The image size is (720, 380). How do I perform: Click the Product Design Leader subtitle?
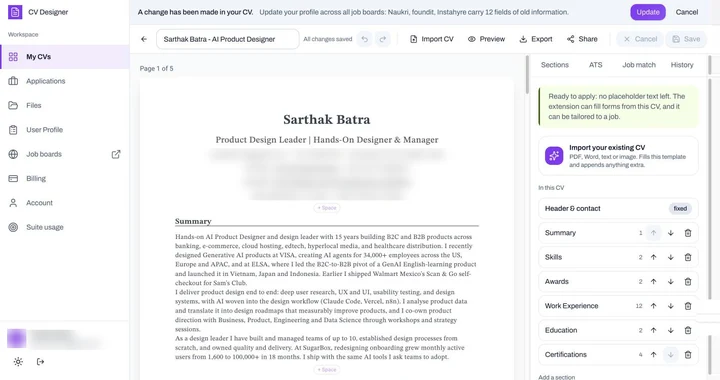[x=327, y=140]
